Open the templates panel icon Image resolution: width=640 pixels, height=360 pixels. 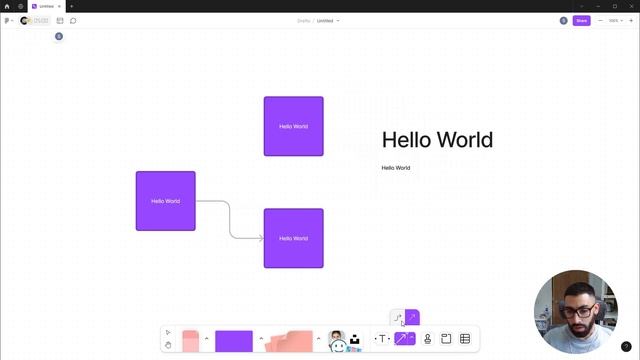(60, 20)
